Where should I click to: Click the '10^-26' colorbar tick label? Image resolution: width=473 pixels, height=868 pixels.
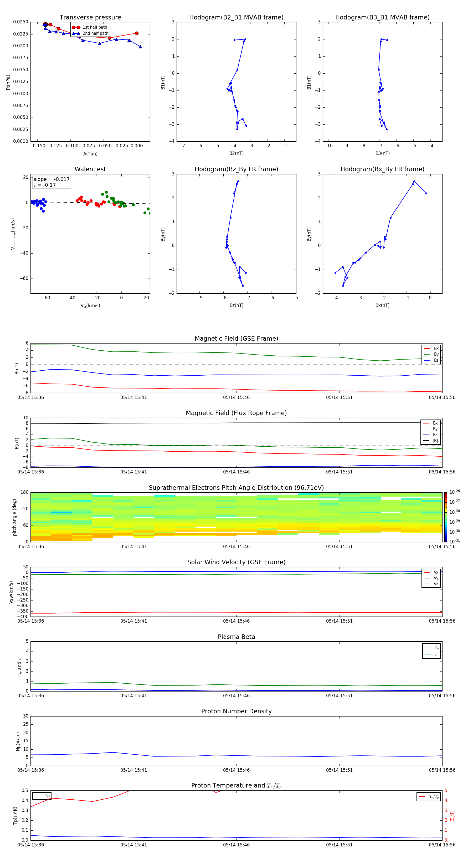[455, 492]
